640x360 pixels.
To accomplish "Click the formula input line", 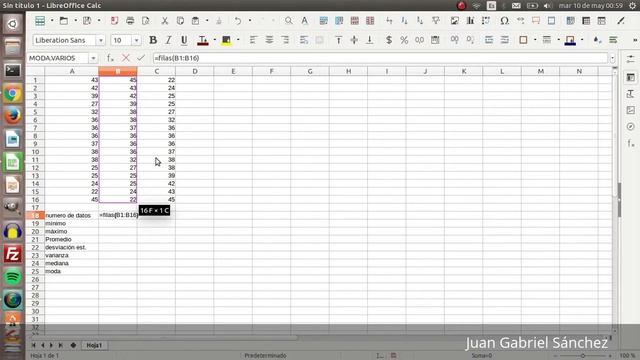I will (380, 58).
